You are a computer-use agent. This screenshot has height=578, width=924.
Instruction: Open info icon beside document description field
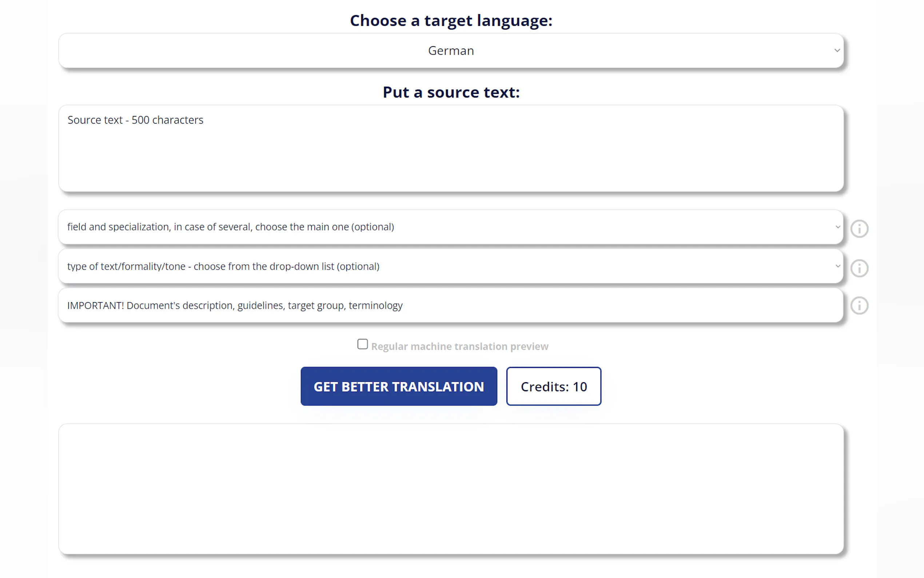click(x=859, y=305)
